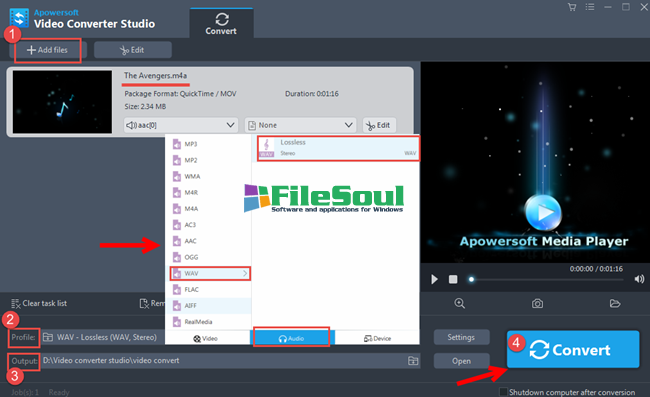Click the zoom magnifier icon under player
Screen dimensions: 650x397
459,303
